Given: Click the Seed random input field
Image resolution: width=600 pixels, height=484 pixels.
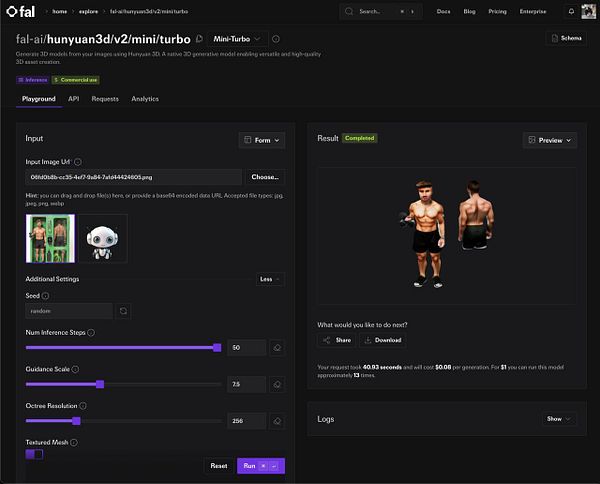Looking at the screenshot, I should pyautogui.click(x=69, y=311).
